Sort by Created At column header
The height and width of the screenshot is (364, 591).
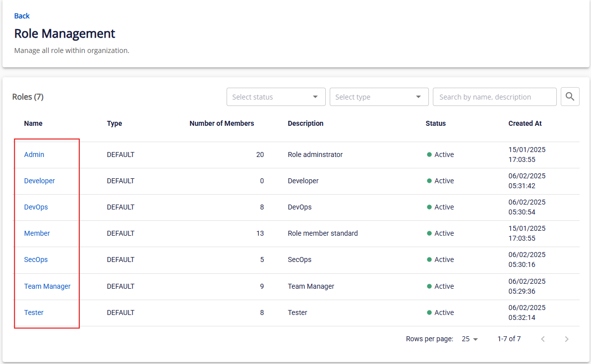point(525,123)
